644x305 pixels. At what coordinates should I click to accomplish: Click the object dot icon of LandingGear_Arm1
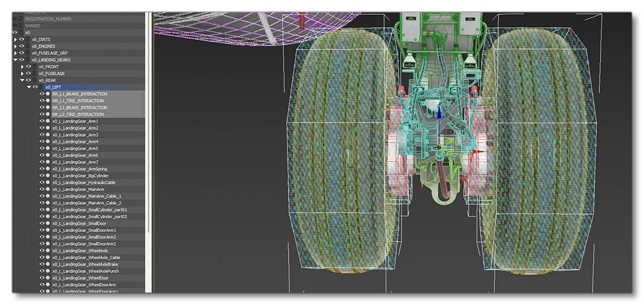(48, 121)
